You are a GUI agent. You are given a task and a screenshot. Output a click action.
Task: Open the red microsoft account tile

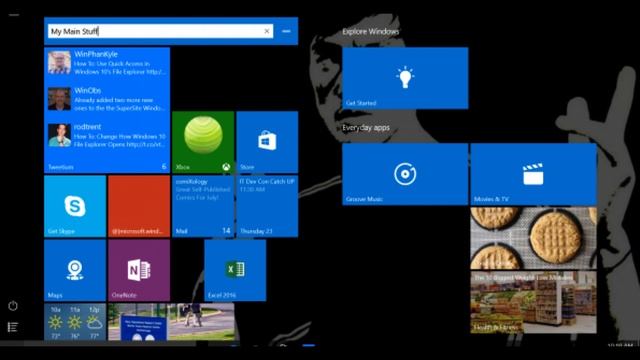tap(139, 206)
